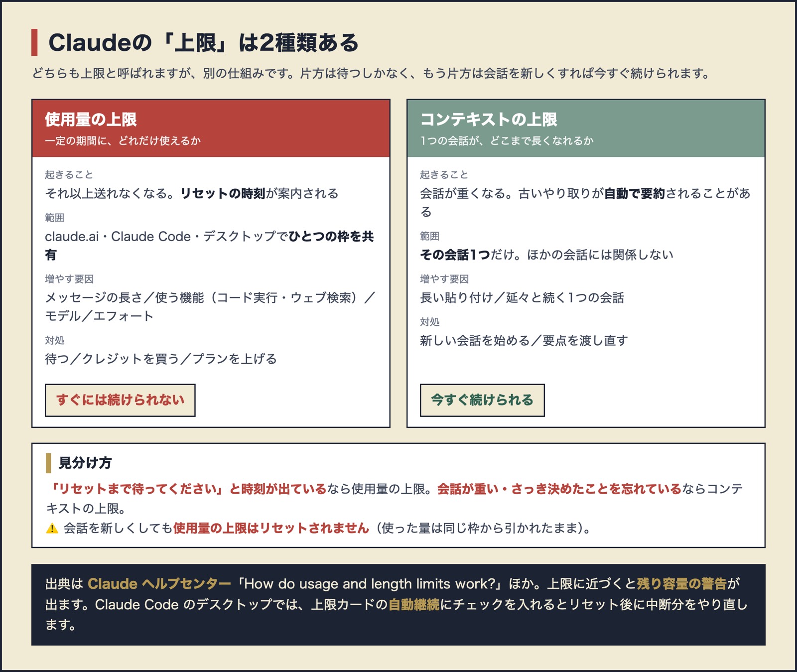Click the red text '「リセットまで待ってください」と時刻が出ている'
Screen dimensions: 797x672
(187, 489)
